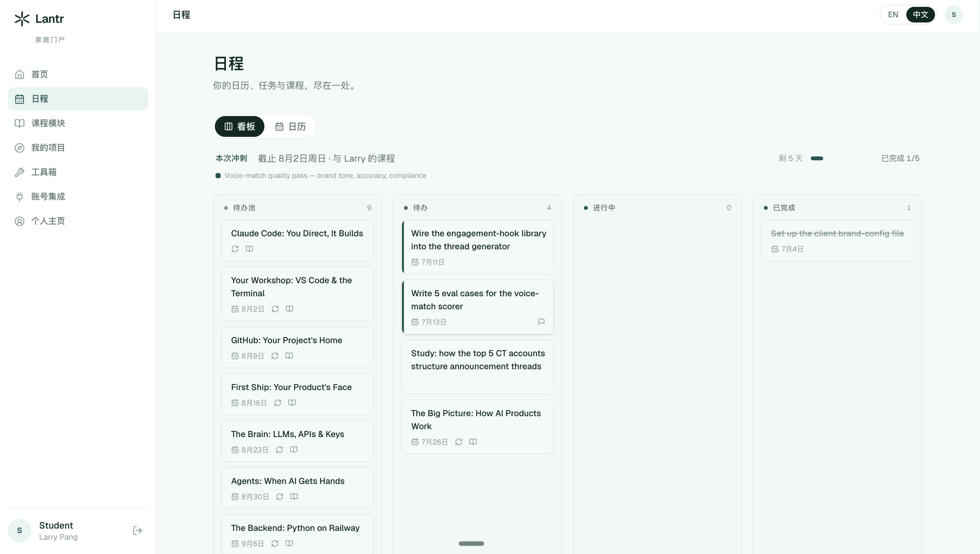Open Write 5 eval cases card

pyautogui.click(x=478, y=307)
